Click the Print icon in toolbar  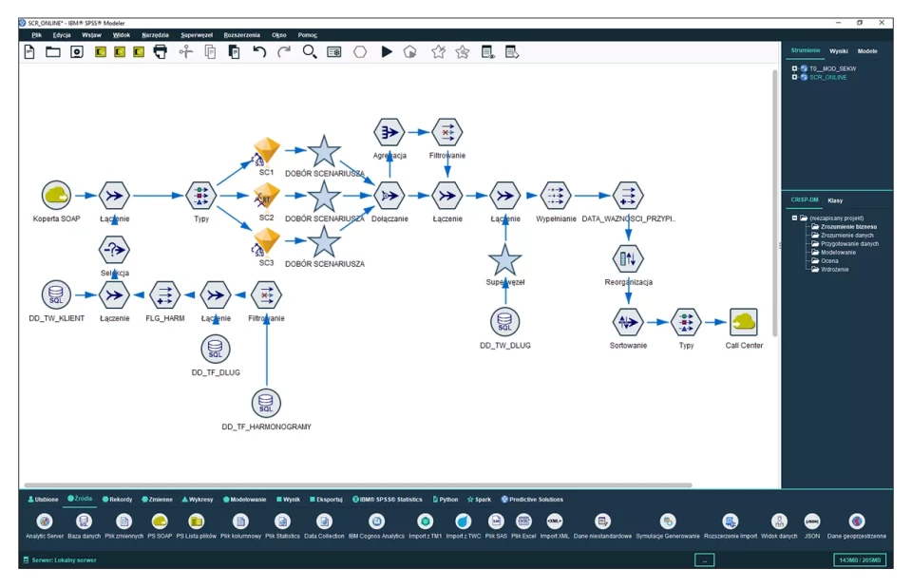coord(161,52)
